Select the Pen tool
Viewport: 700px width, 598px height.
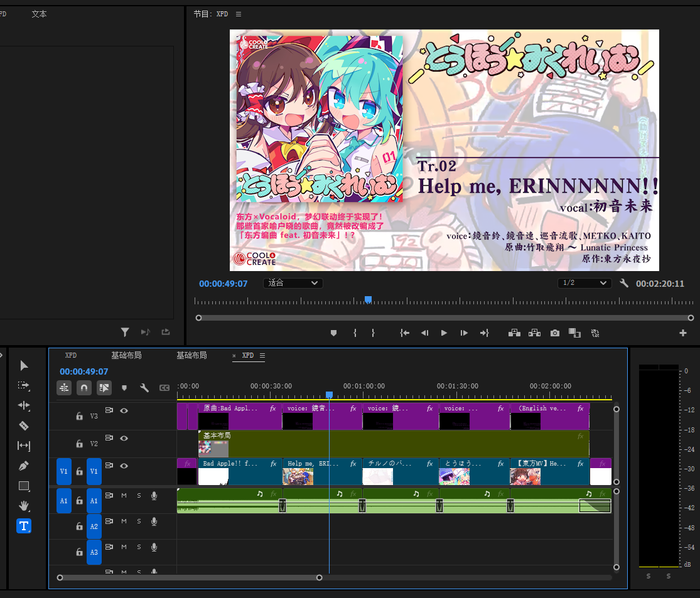[x=24, y=466]
